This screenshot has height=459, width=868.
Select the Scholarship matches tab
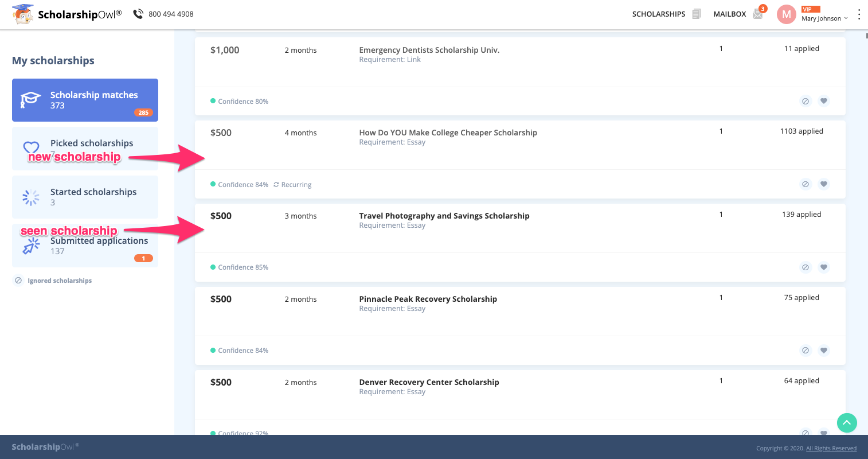85,100
